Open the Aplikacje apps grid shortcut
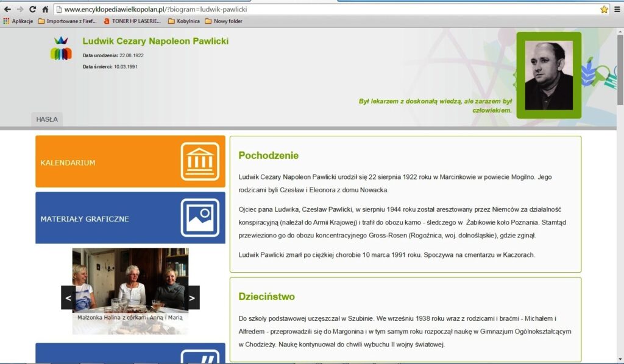 click(x=18, y=21)
